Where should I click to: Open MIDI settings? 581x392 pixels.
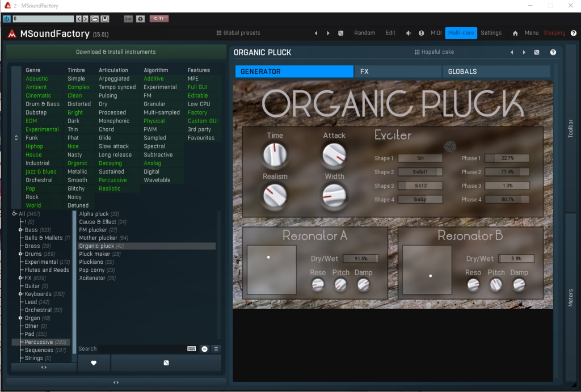(x=436, y=33)
